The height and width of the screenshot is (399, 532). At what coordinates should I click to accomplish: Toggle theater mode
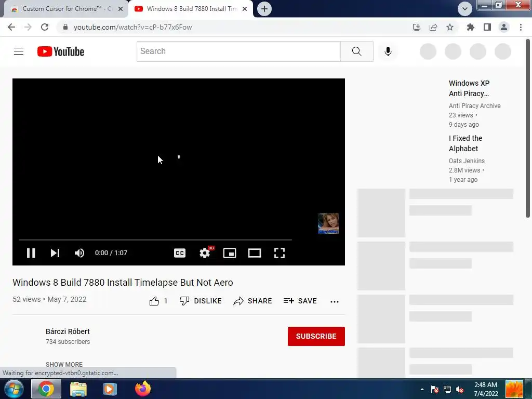[x=255, y=253]
